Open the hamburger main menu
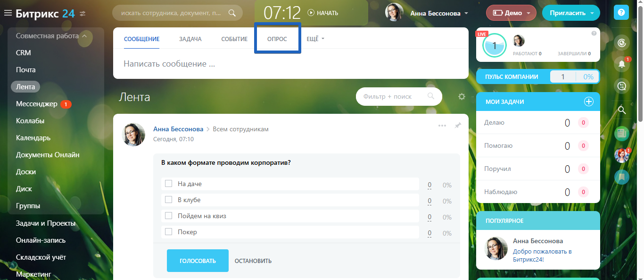Viewport: 644px width, 280px height. tap(8, 13)
